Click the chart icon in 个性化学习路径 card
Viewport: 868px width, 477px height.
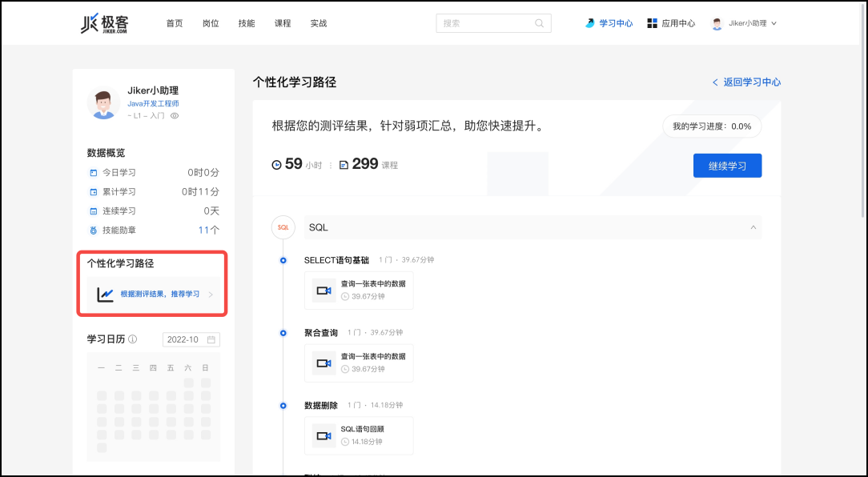(x=105, y=295)
